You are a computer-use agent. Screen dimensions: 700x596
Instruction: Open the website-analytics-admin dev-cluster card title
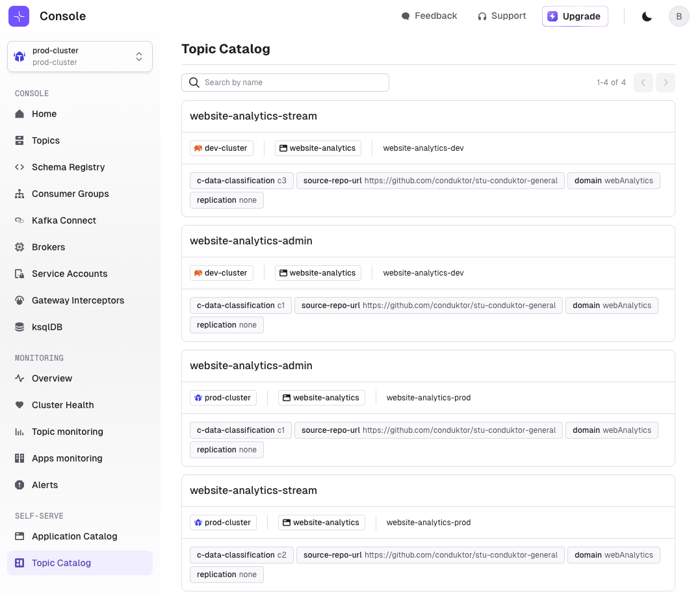tap(251, 241)
